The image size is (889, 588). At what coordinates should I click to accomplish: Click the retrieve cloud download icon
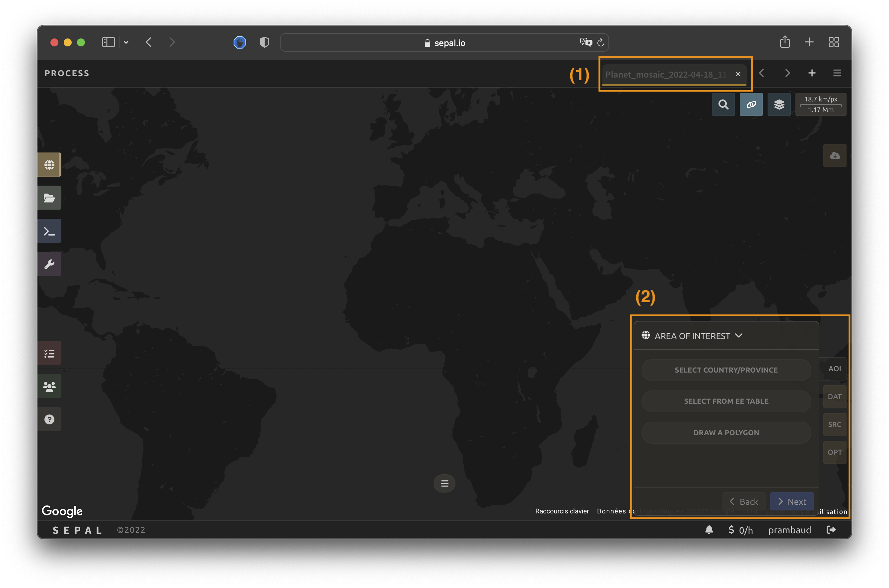(x=835, y=156)
